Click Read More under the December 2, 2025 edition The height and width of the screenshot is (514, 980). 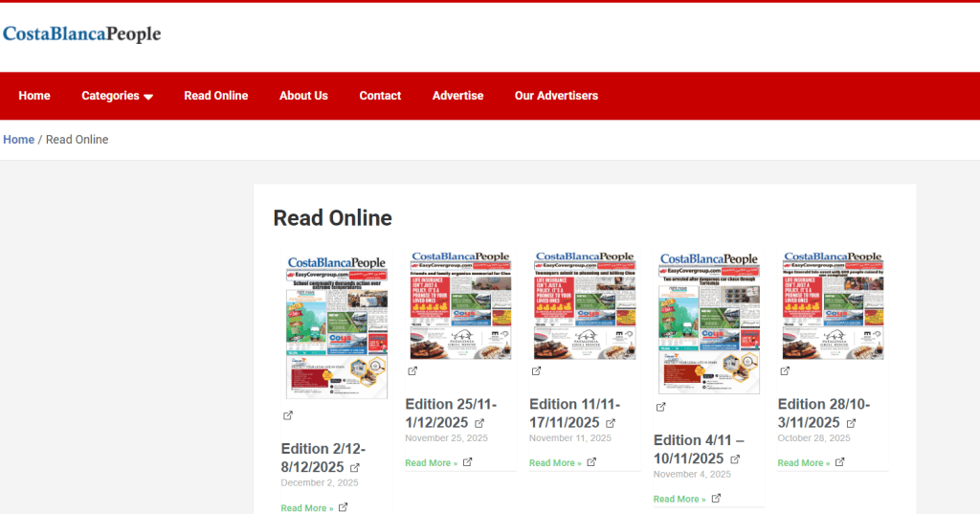(307, 507)
